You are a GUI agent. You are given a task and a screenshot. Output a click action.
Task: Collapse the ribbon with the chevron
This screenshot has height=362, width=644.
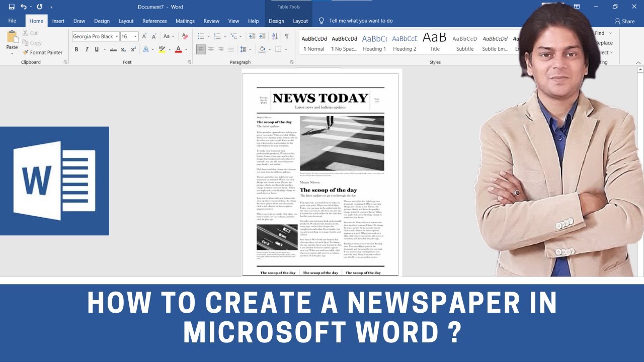pyautogui.click(x=639, y=62)
